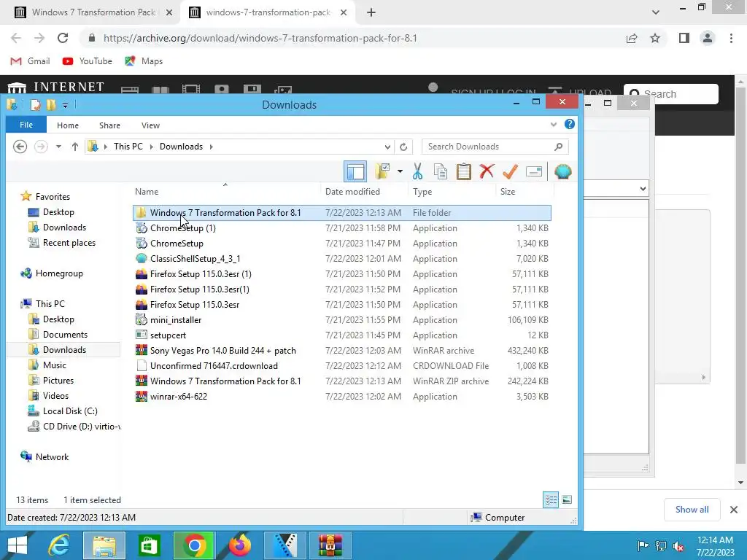Open Local Disk (C:) in navigation pane
747x560 pixels.
point(70,411)
